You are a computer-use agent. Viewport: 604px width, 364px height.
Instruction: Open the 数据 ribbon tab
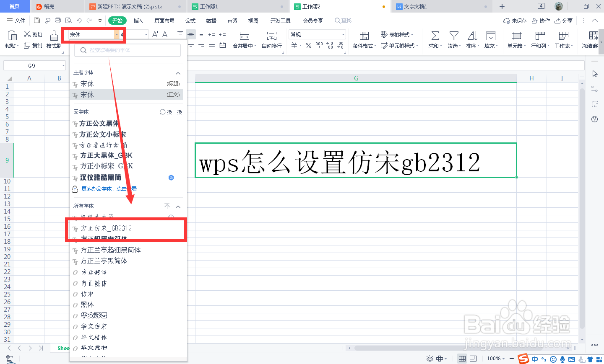pyautogui.click(x=211, y=21)
